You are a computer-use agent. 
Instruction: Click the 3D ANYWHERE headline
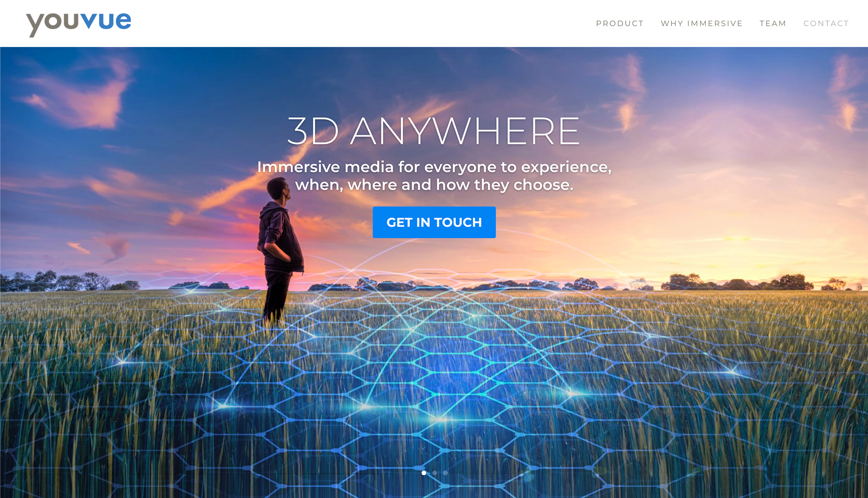pos(434,131)
